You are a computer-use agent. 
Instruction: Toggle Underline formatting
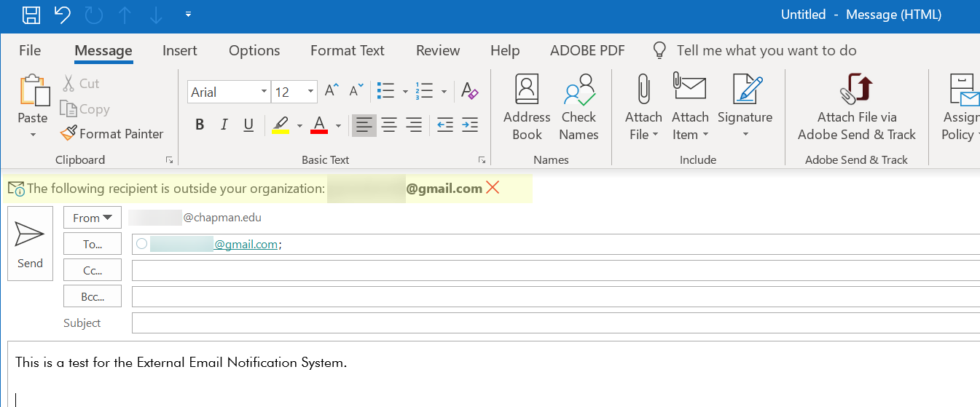[248, 125]
